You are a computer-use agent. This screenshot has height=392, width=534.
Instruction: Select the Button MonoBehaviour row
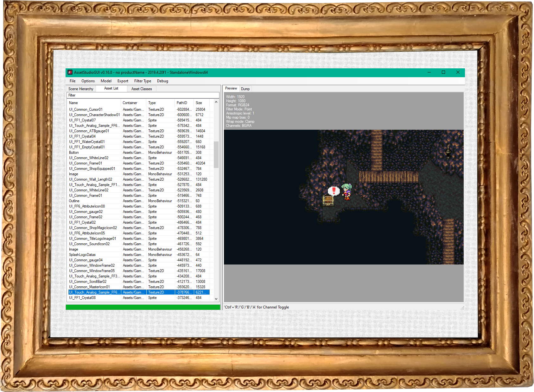click(x=139, y=152)
